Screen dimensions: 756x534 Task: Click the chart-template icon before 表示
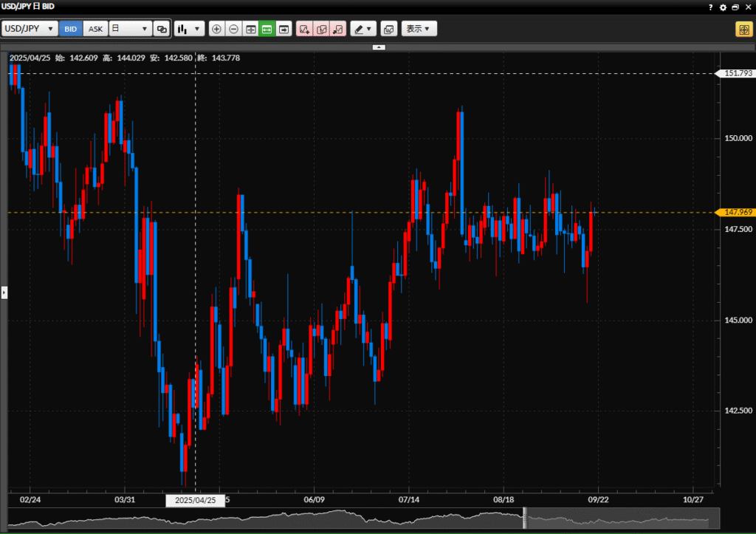[x=388, y=29]
